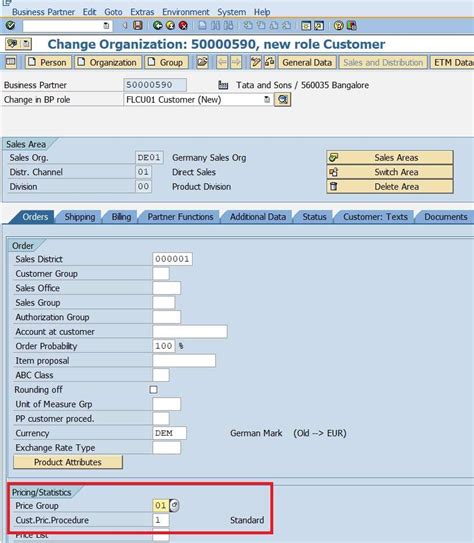Screen dimensions: 474x543
Task: Toggle the Rounding off checkbox
Action: pyautogui.click(x=153, y=390)
